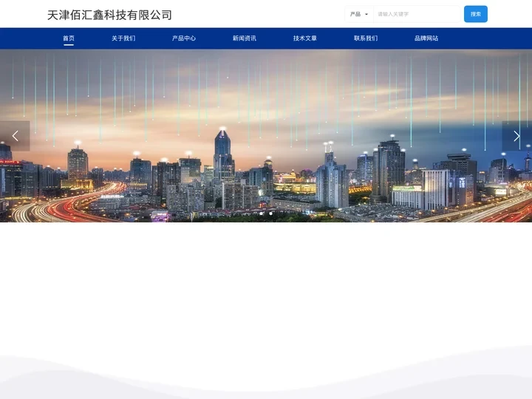
Task: Open the 关于我们 page
Action: (x=123, y=38)
